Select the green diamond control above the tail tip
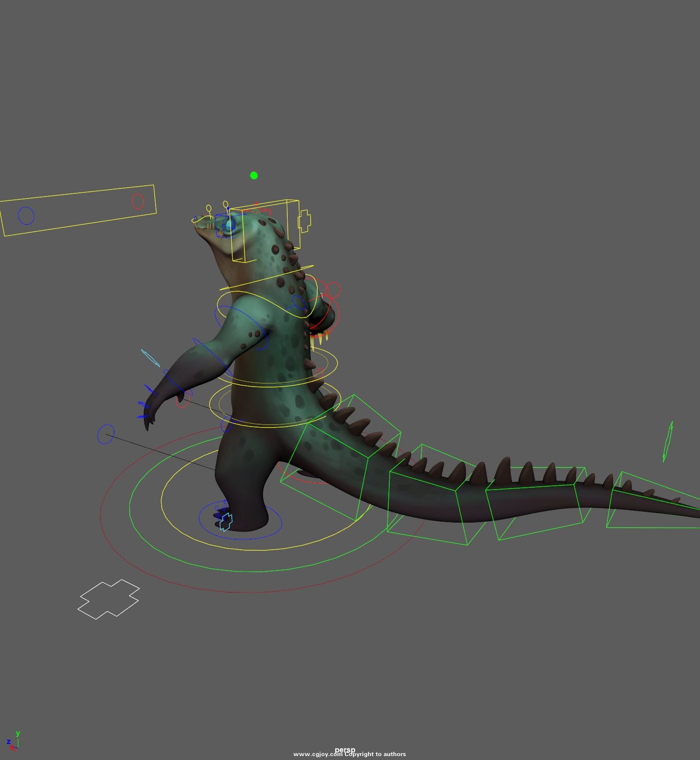 tap(668, 442)
